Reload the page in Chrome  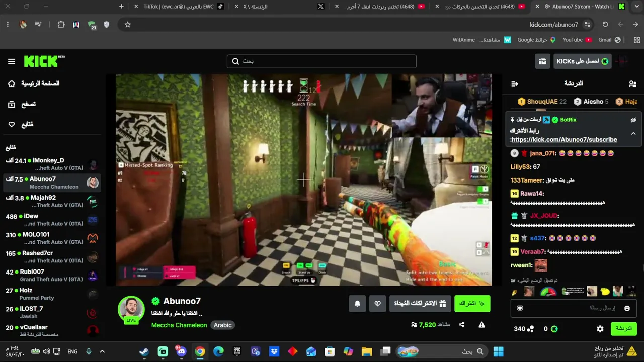point(605,24)
